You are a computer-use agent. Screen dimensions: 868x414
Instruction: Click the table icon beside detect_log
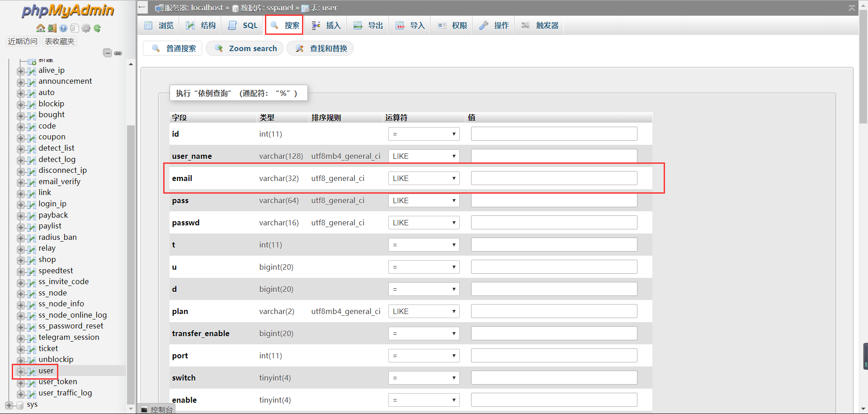tap(31, 160)
